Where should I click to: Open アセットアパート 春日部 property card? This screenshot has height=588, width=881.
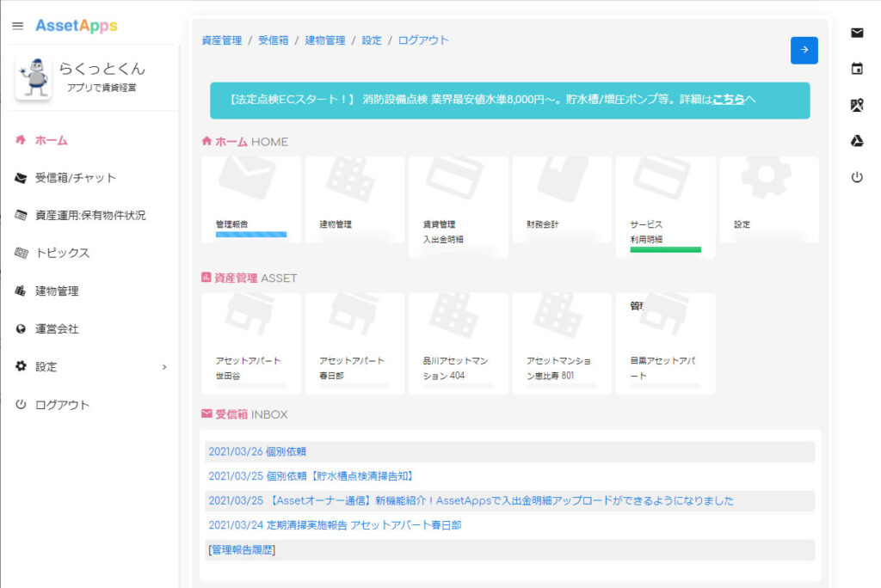(354, 344)
